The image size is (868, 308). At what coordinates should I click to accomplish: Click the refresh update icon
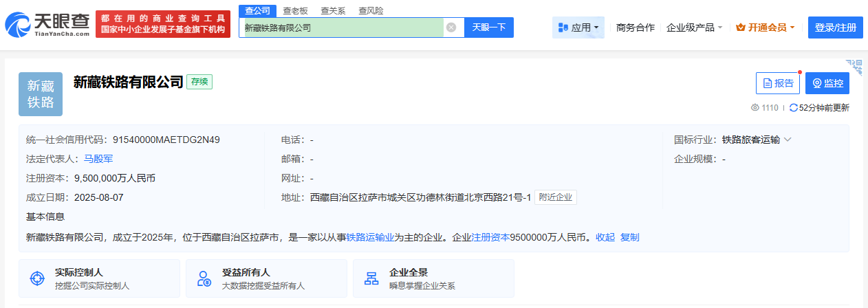click(794, 108)
